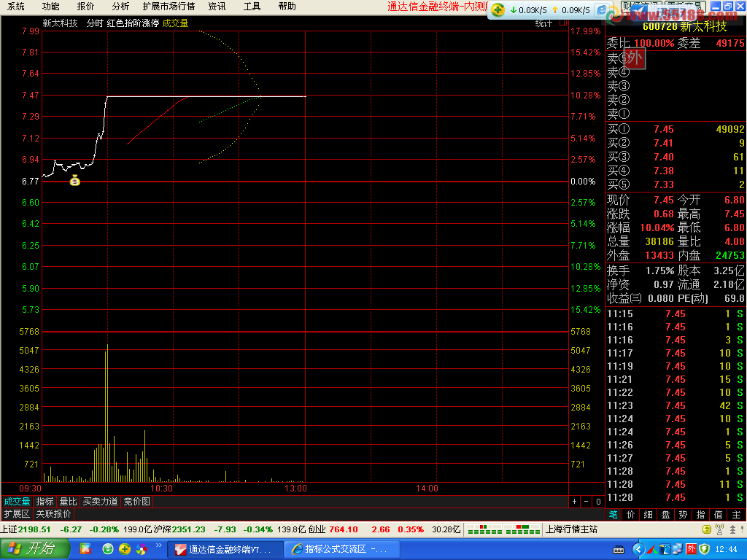Image resolution: width=747 pixels, height=560 pixels.
Task: Click the floating red 外 input-method badge
Action: 634,58
